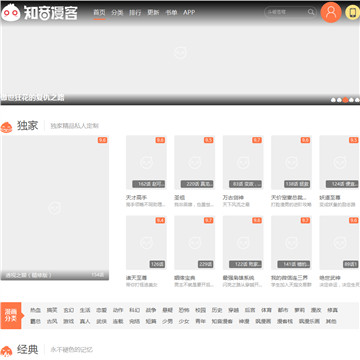Go to the 首页 tab
The image size is (360, 360).
(99, 13)
